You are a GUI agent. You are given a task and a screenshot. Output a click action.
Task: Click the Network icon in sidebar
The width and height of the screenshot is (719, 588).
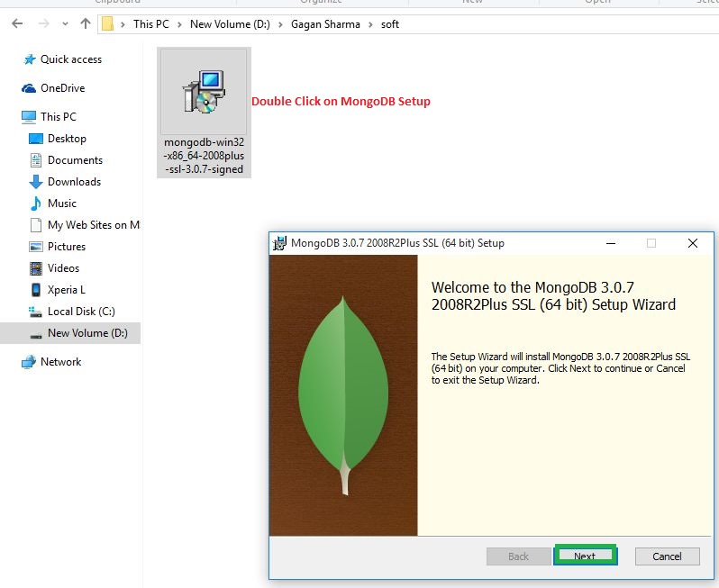click(29, 362)
